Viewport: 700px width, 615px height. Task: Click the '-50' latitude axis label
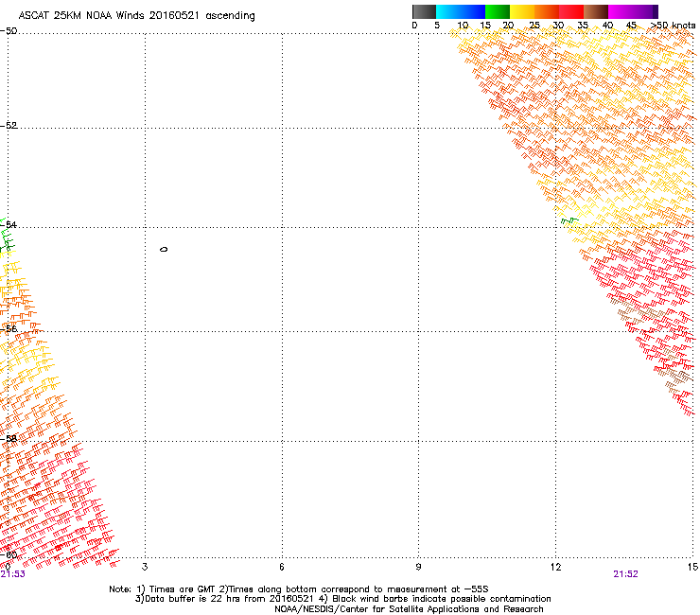coord(9,31)
